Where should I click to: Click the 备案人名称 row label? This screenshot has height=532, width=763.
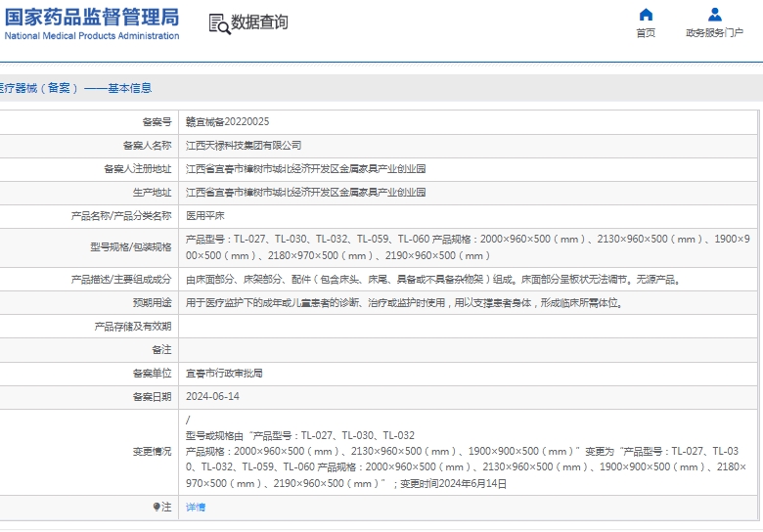[147, 146]
